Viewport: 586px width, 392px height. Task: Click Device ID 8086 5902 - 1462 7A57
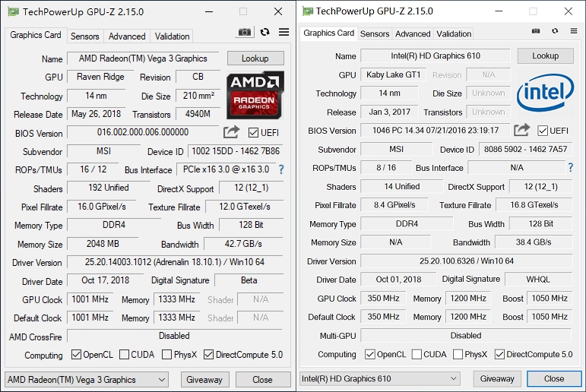click(525, 149)
